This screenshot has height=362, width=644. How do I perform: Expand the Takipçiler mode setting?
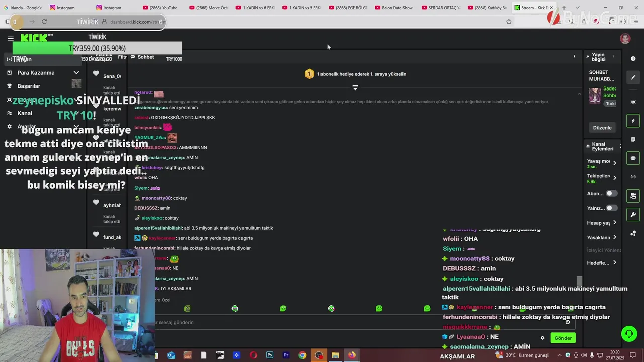(615, 177)
